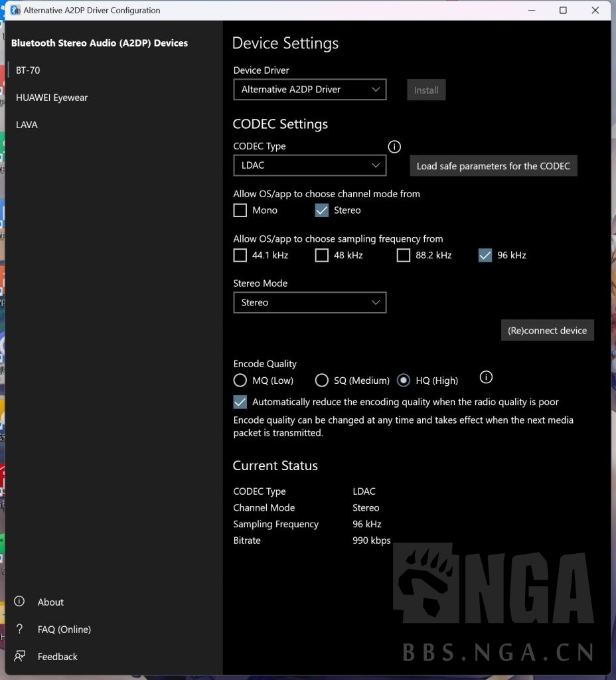This screenshot has height=680, width=616.
Task: Tick the 48 kHz sampling checkbox
Action: [x=321, y=256]
